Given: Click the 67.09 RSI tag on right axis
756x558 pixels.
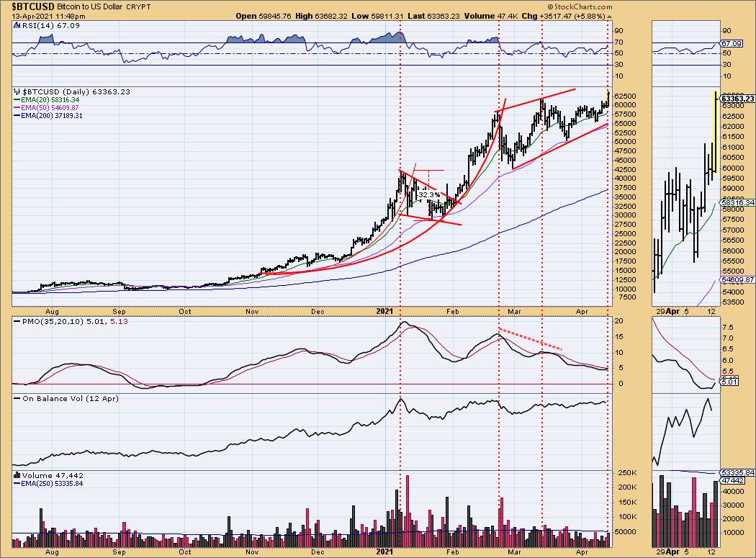Looking at the screenshot, I should tap(731, 43).
